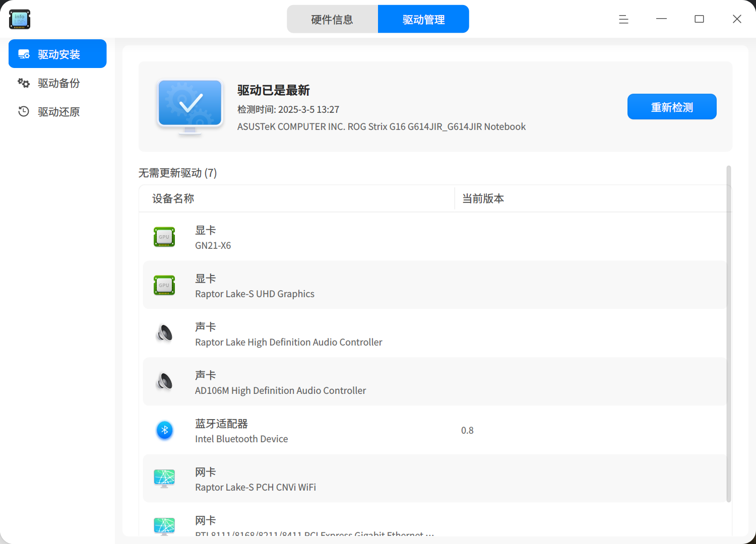Select the Intel Bluetooth Device text
Screen dimensions: 756x544
pyautogui.click(x=241, y=439)
